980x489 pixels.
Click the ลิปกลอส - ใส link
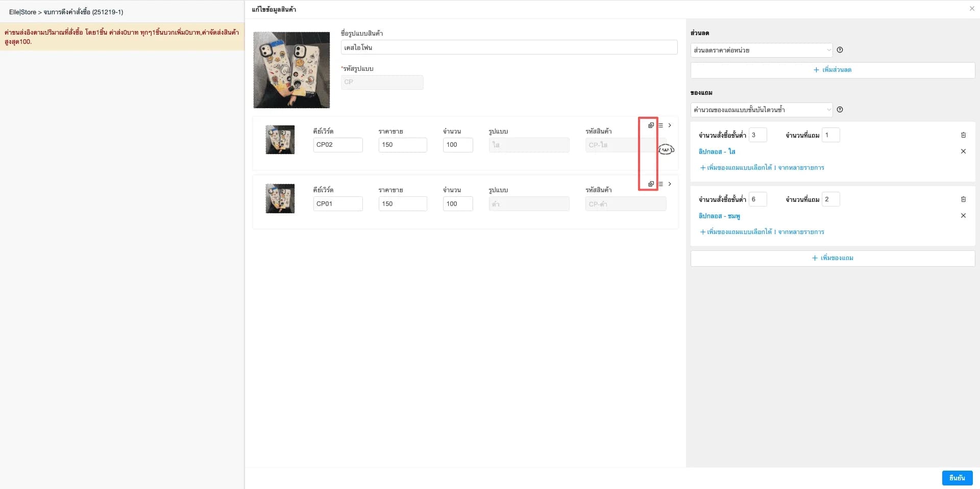tap(717, 151)
